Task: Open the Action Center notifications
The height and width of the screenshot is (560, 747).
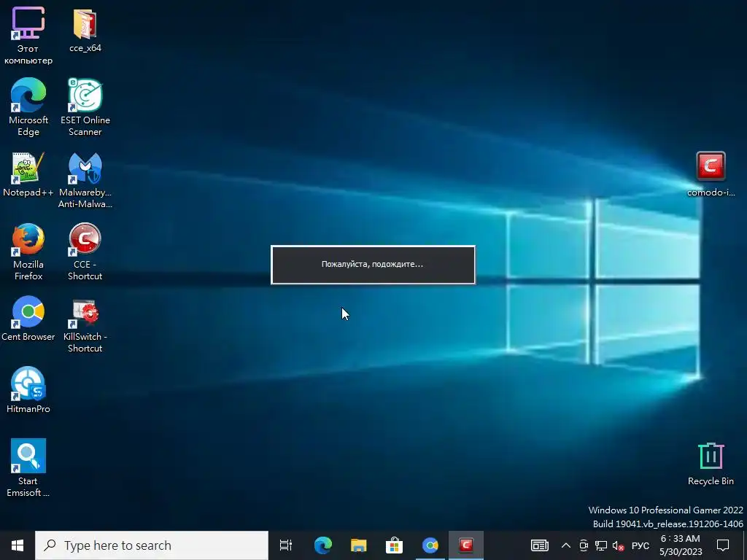Action: point(723,545)
